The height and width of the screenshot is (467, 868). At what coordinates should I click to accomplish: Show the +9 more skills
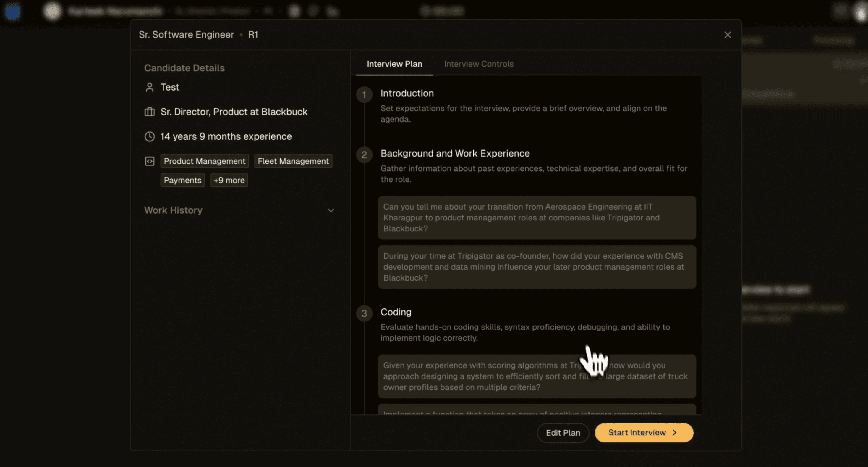click(x=229, y=181)
